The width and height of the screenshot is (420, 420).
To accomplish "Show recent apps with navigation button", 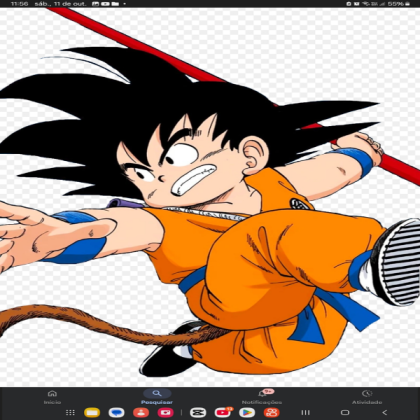I will tap(305, 413).
